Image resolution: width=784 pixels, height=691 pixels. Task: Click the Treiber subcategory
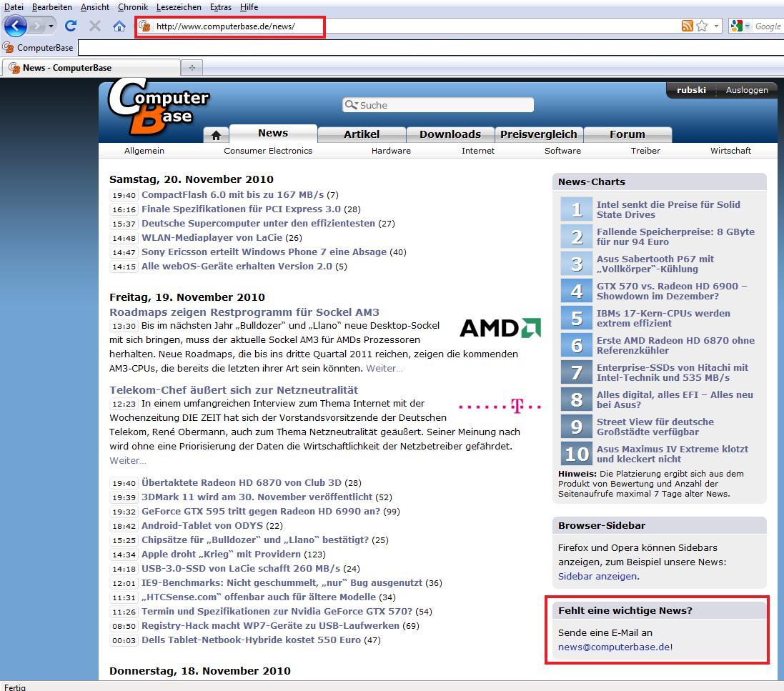click(645, 151)
